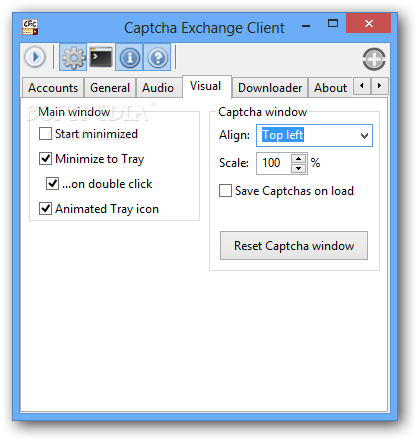Click the Visual tab

[x=206, y=86]
